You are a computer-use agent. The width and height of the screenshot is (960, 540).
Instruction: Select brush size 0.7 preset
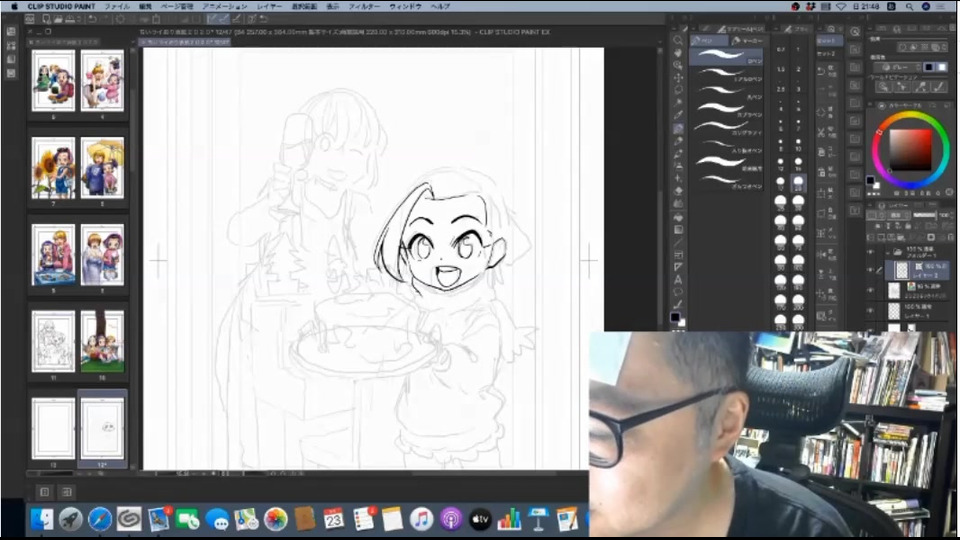pos(780,50)
